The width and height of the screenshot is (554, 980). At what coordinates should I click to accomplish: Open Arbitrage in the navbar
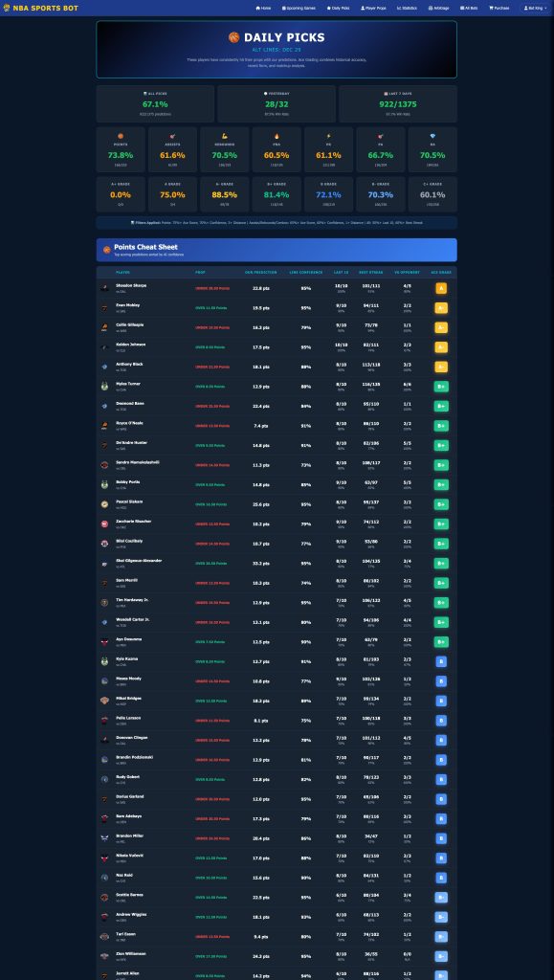pos(439,8)
